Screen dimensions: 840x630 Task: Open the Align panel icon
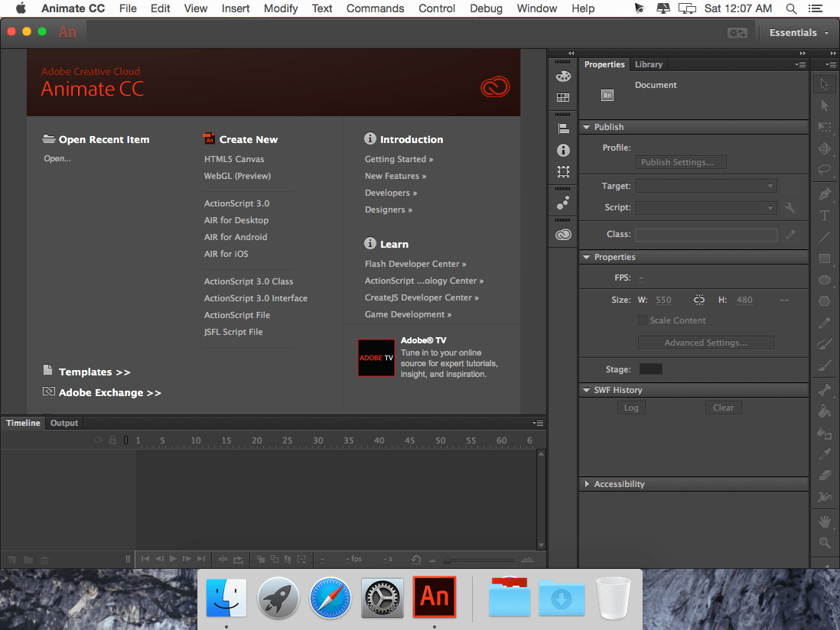pos(563,128)
